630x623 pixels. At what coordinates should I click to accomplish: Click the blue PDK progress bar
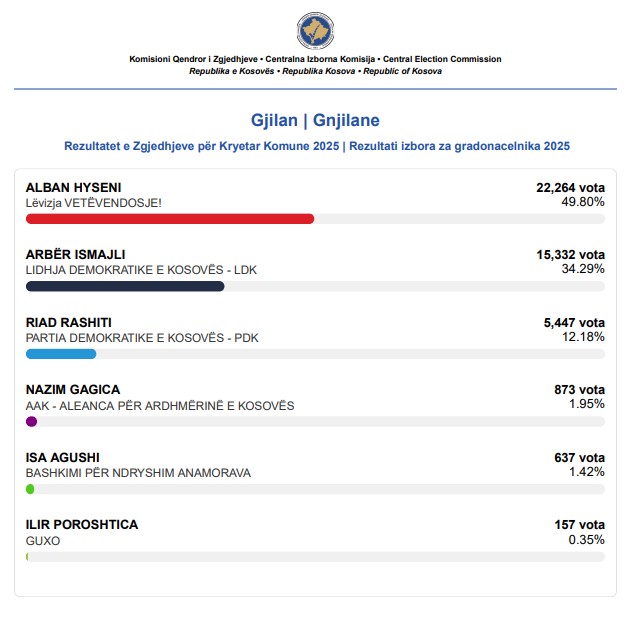pyautogui.click(x=61, y=354)
